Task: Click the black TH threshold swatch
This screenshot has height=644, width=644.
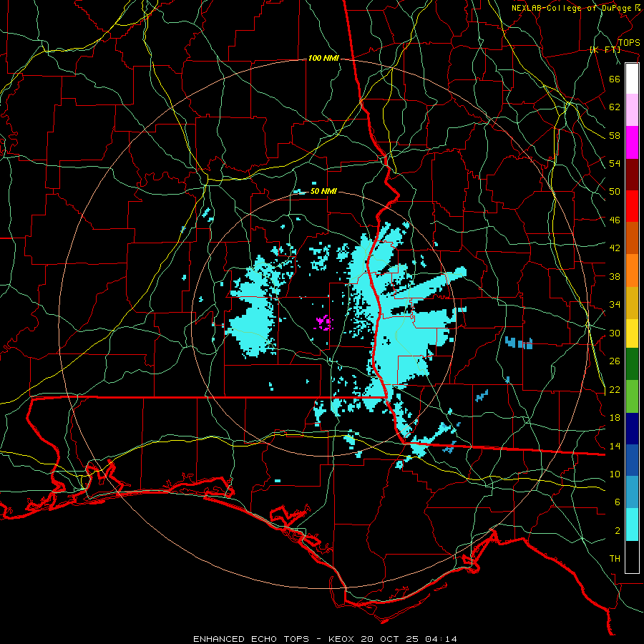Action: (x=632, y=557)
